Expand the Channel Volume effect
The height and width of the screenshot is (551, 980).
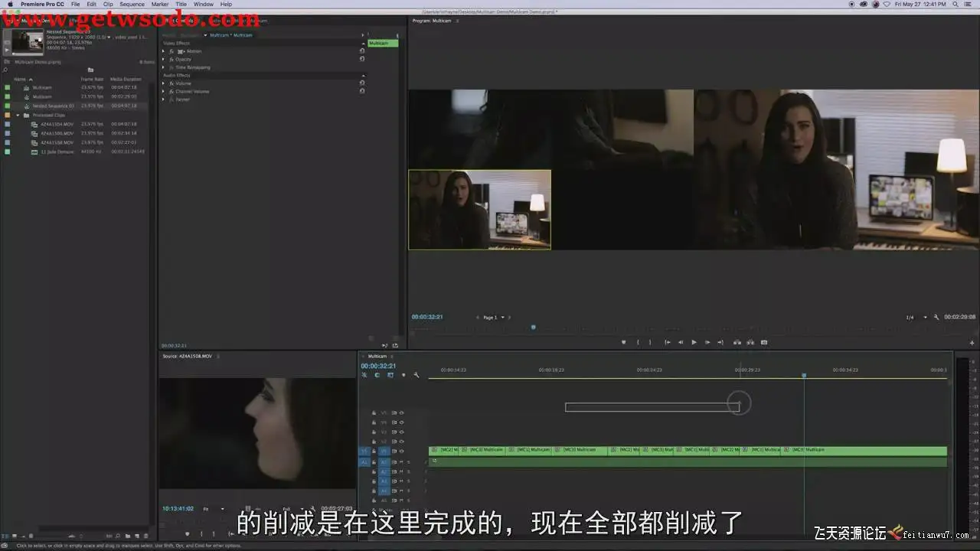163,91
